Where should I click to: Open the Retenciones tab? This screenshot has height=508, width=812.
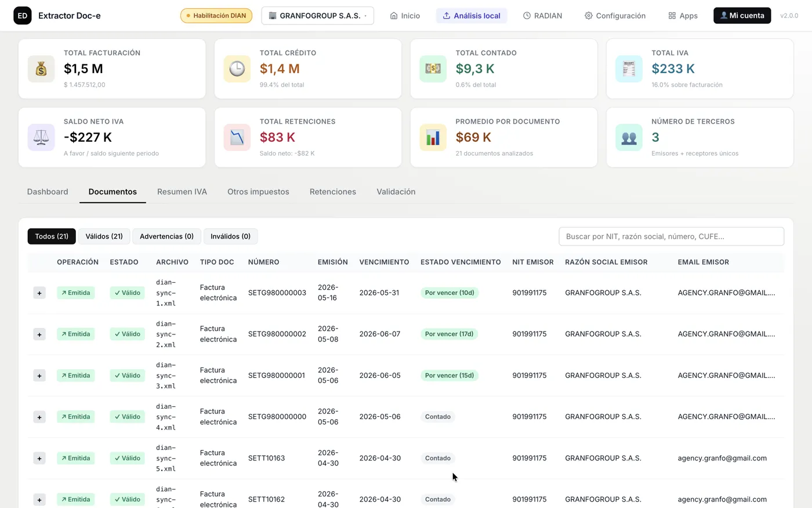tap(333, 192)
